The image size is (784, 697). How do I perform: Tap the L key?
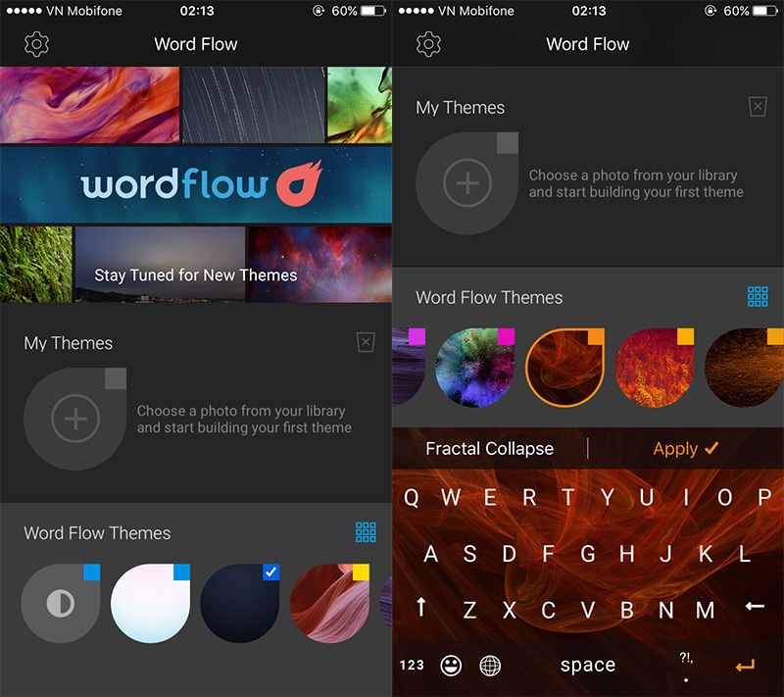[745, 554]
